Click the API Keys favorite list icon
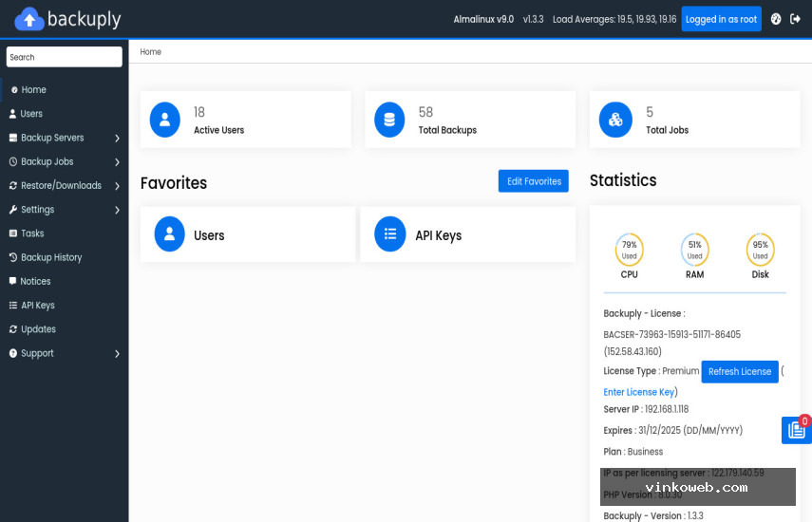This screenshot has width=812, height=522. pyautogui.click(x=390, y=233)
